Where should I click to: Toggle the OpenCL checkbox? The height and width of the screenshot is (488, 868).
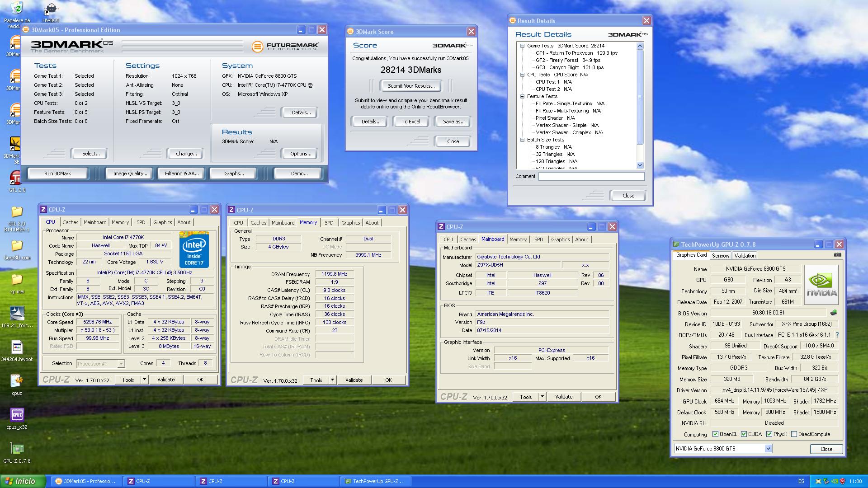pyautogui.click(x=715, y=434)
